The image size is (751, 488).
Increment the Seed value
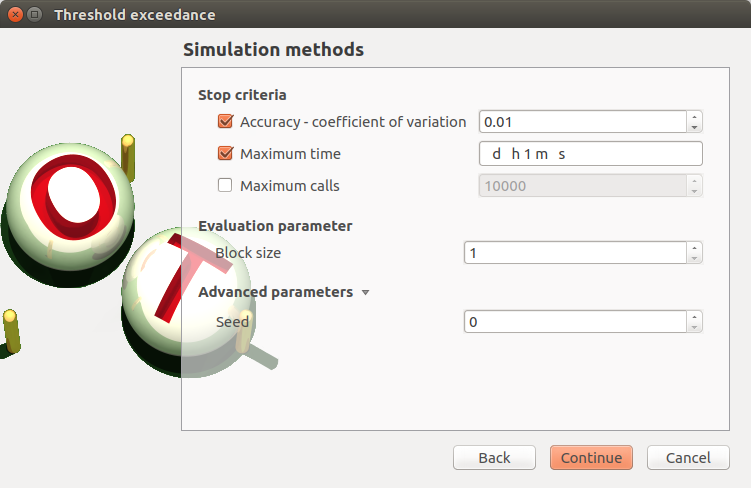tap(694, 317)
